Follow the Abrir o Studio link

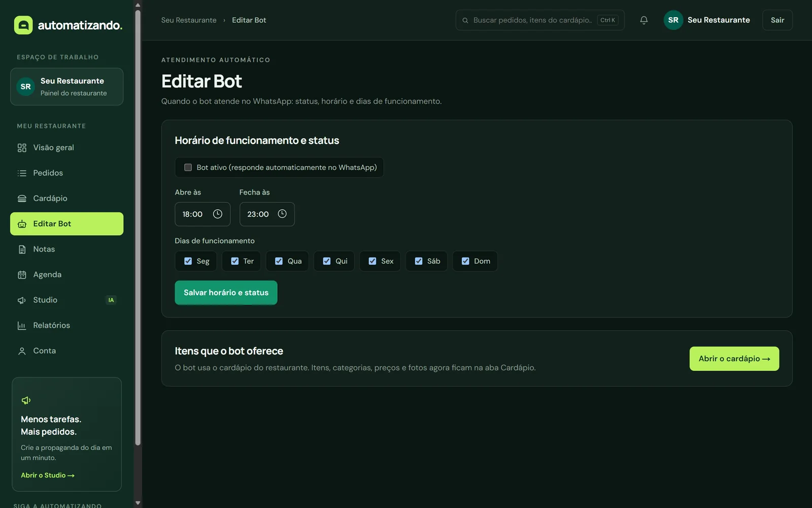[x=48, y=475]
